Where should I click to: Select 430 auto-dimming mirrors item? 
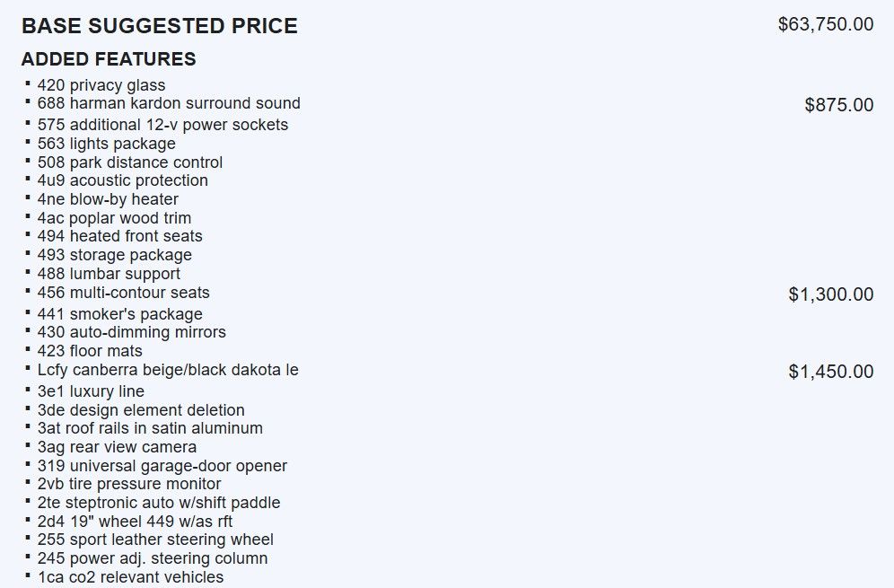(131, 332)
